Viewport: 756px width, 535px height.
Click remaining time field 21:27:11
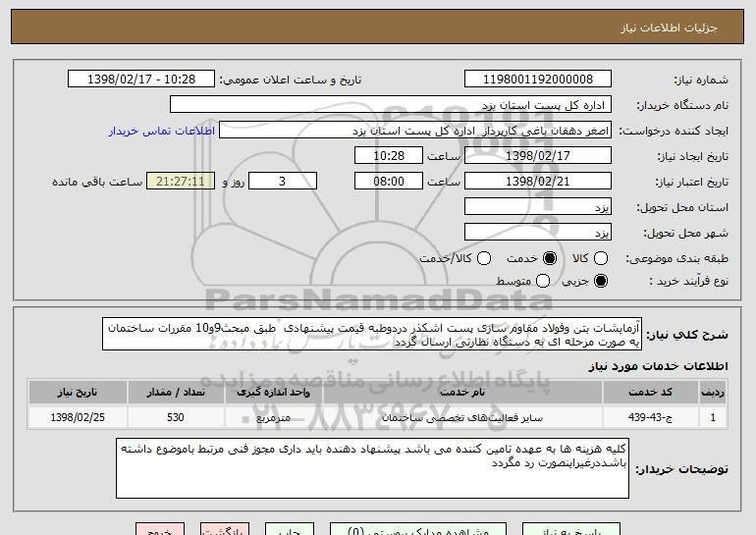[x=181, y=182]
